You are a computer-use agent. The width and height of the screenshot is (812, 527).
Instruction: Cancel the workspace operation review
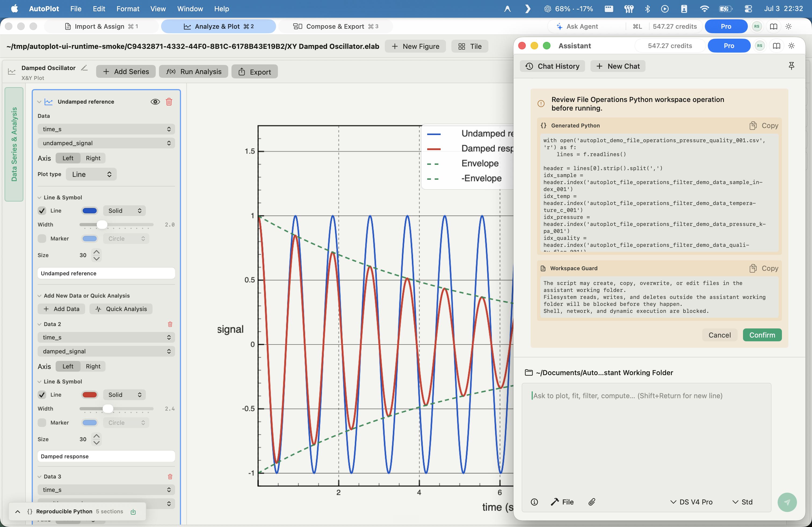tap(720, 335)
